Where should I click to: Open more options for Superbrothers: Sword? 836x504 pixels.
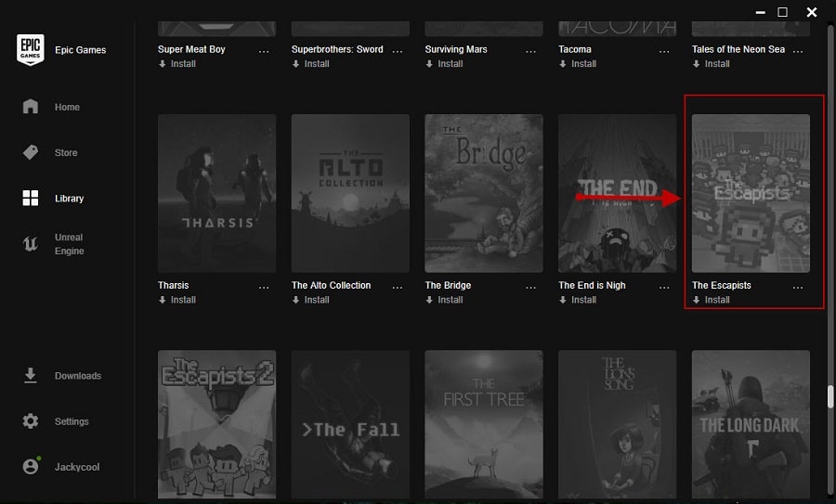[398, 52]
